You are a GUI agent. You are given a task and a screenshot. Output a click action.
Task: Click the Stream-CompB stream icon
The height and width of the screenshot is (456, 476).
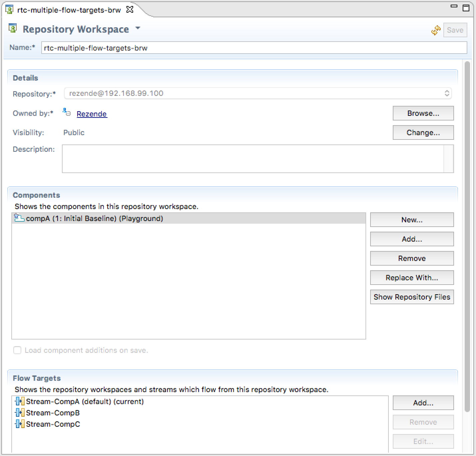(20, 413)
